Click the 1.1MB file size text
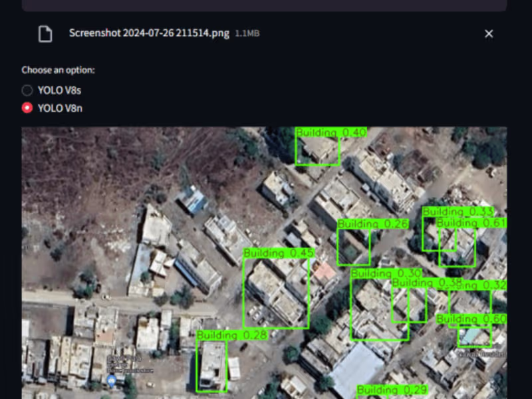The width and height of the screenshot is (532, 399). coord(247,34)
